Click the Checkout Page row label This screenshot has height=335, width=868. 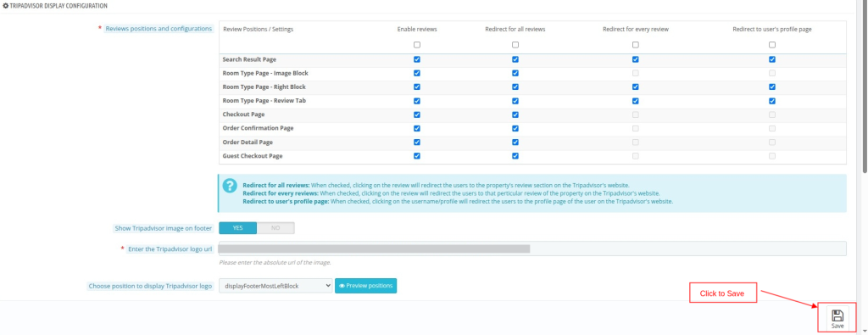243,114
